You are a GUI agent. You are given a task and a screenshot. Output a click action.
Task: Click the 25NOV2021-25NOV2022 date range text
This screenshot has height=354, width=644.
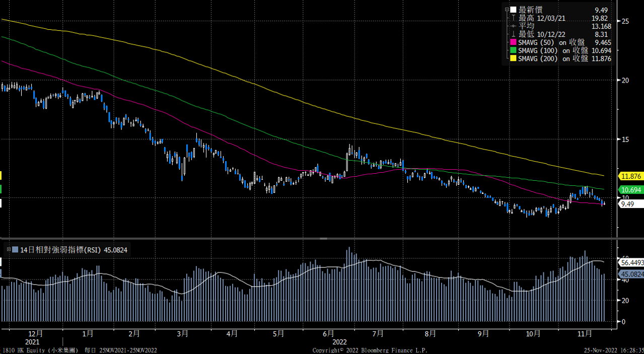[x=128, y=350]
